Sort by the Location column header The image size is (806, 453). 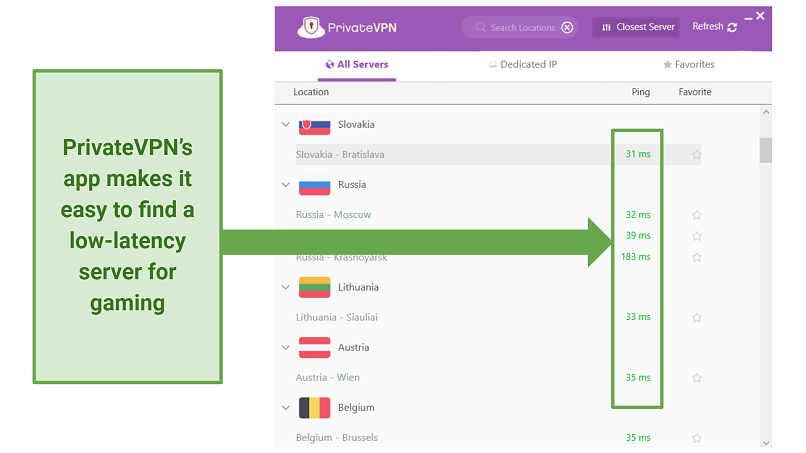point(311,92)
